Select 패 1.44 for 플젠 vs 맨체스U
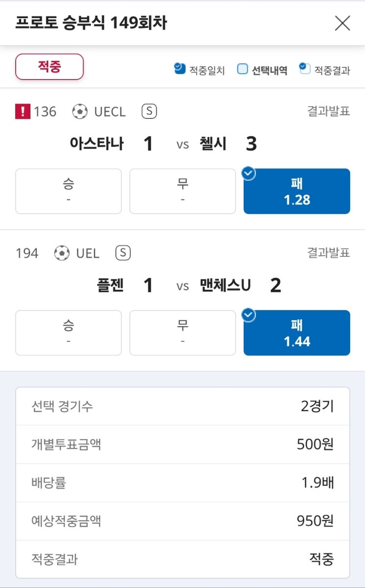This screenshot has width=365, height=588. click(x=297, y=333)
